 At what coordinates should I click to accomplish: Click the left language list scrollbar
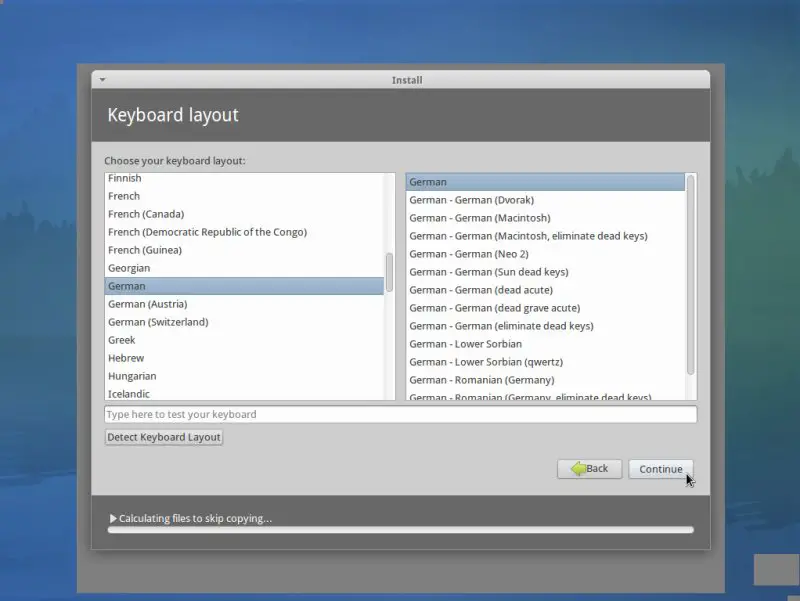(x=389, y=272)
